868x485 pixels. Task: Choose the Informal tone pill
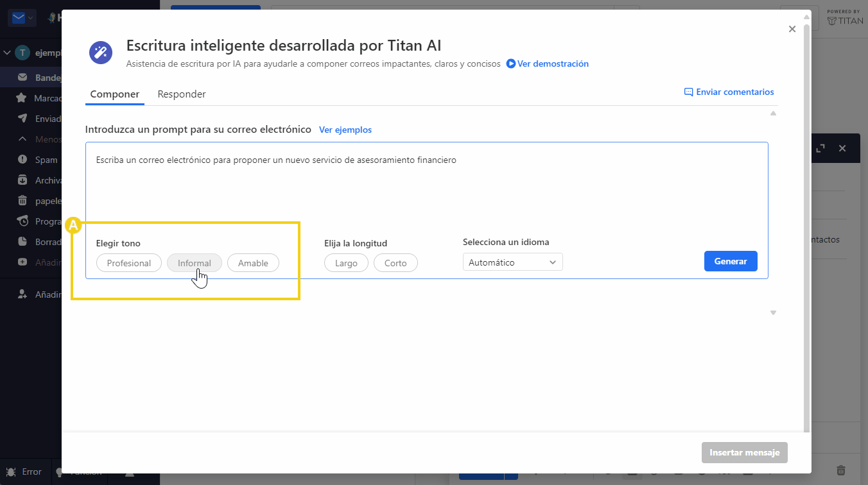click(195, 263)
